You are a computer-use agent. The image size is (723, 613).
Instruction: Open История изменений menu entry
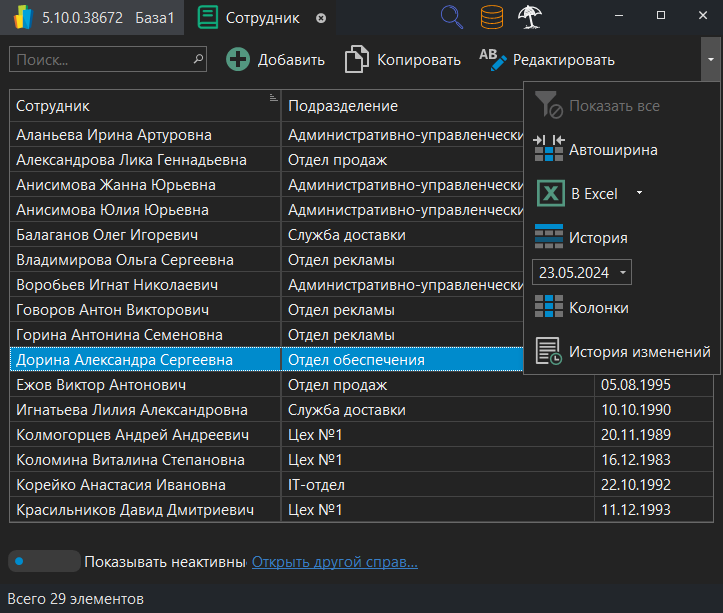point(639,352)
